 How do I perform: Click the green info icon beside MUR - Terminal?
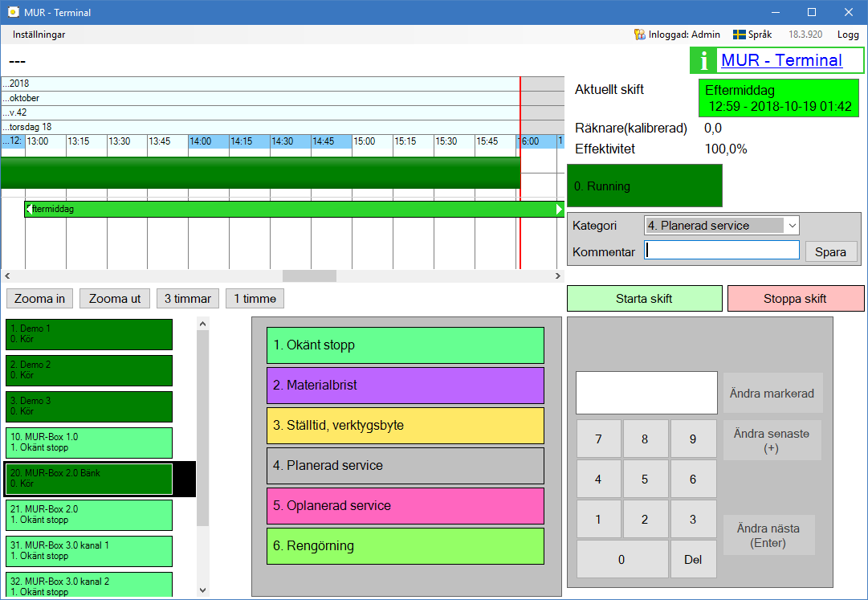point(704,60)
